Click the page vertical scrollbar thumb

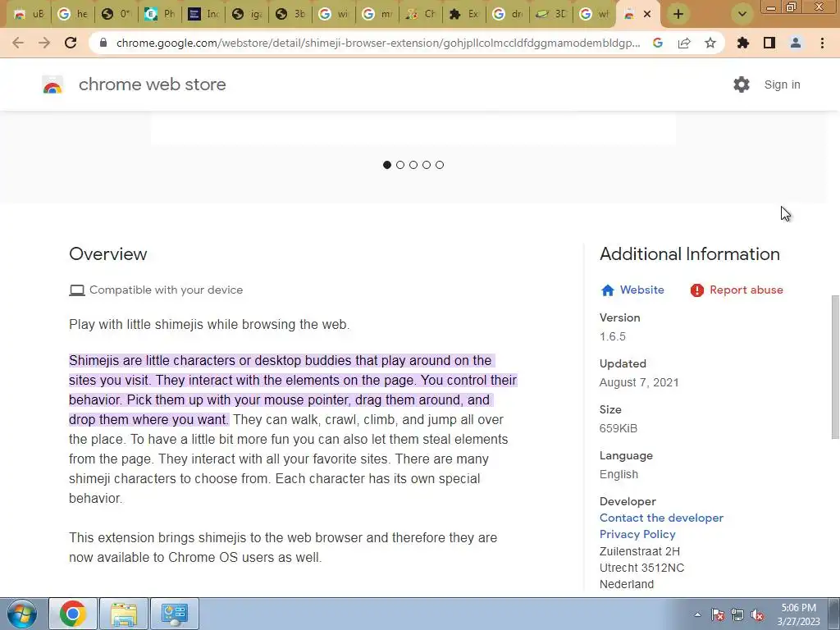tap(835, 367)
